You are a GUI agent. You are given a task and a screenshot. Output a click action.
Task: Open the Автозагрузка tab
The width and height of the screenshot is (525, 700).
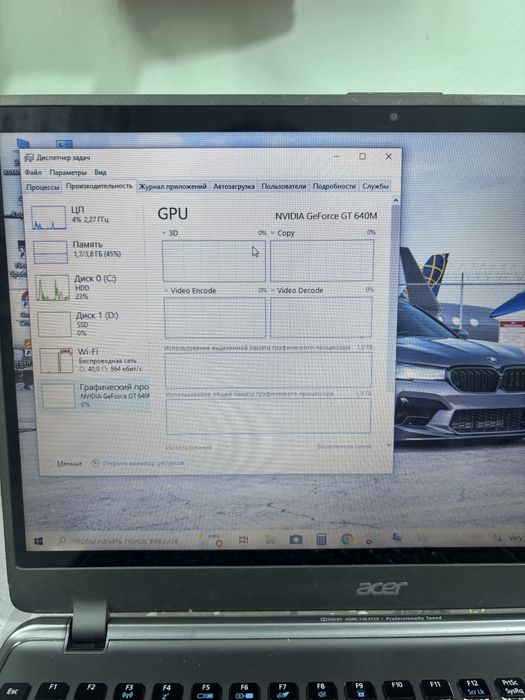point(234,186)
